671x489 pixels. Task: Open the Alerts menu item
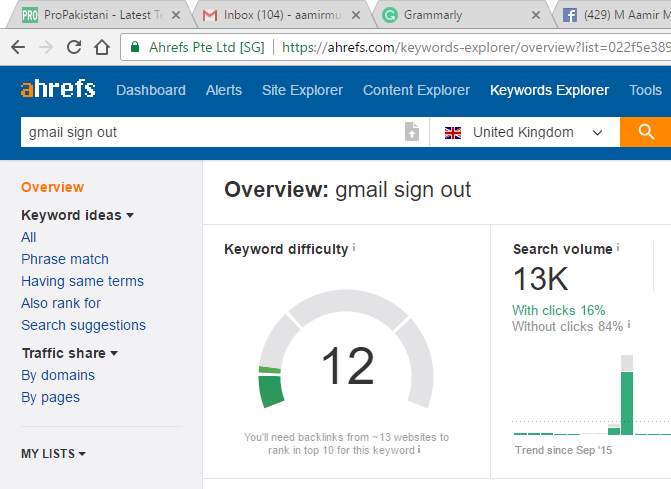(x=224, y=90)
